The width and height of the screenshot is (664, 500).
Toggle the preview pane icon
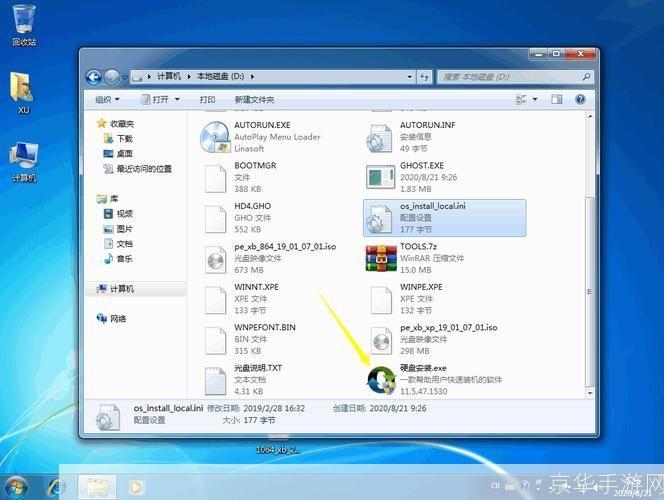click(556, 99)
